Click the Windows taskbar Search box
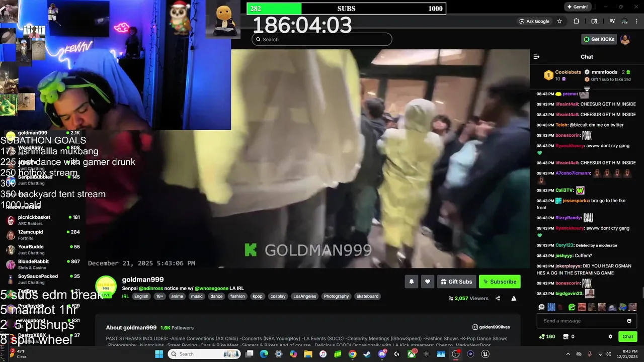Screen dimensions: 644x362 click(x=205, y=354)
